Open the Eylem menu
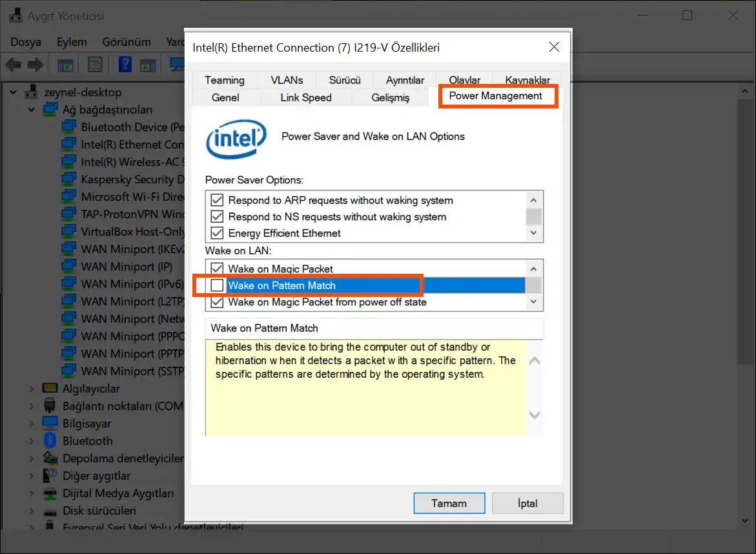Image resolution: width=756 pixels, height=554 pixels. coord(72,42)
